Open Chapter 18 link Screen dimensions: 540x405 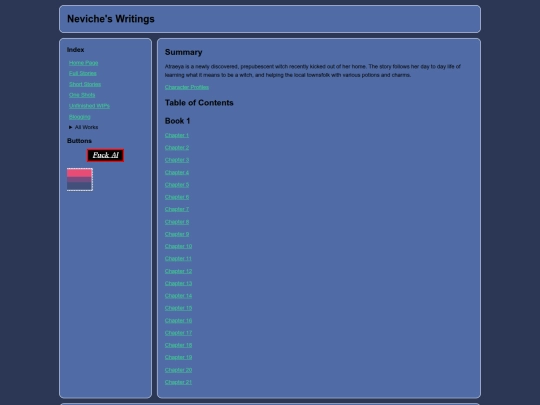click(x=178, y=345)
